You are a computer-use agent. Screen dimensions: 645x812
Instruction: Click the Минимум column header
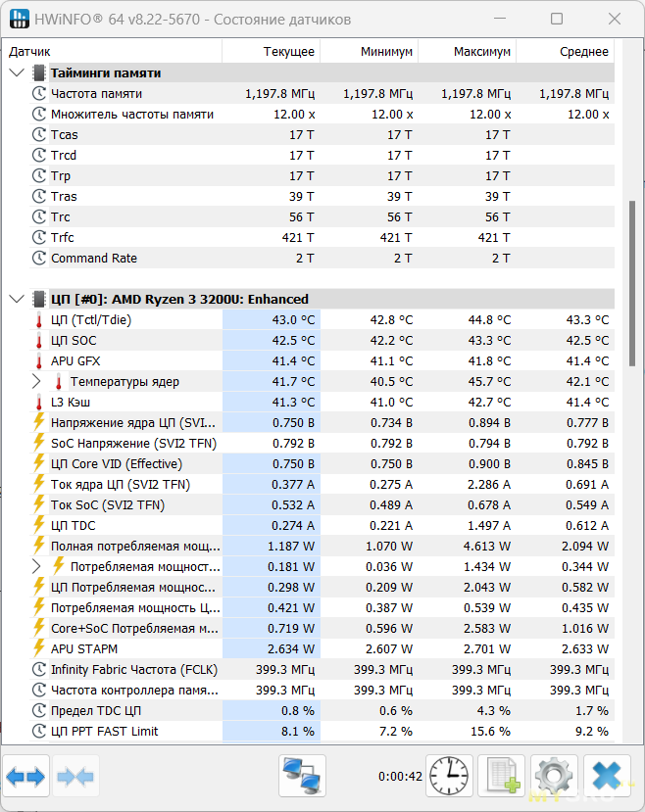click(370, 52)
